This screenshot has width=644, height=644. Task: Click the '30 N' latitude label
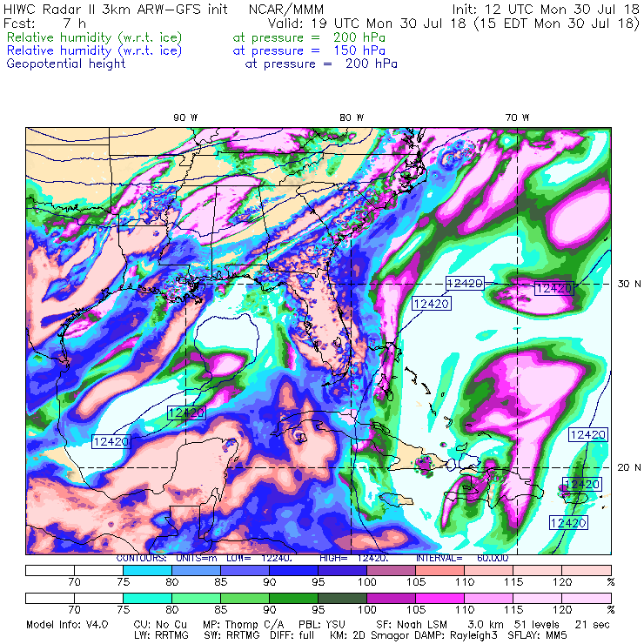coord(629,285)
